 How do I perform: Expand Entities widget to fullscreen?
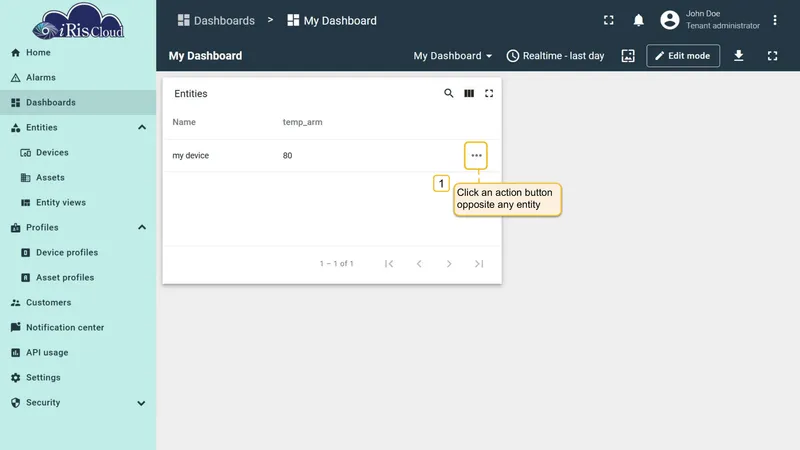tap(489, 93)
